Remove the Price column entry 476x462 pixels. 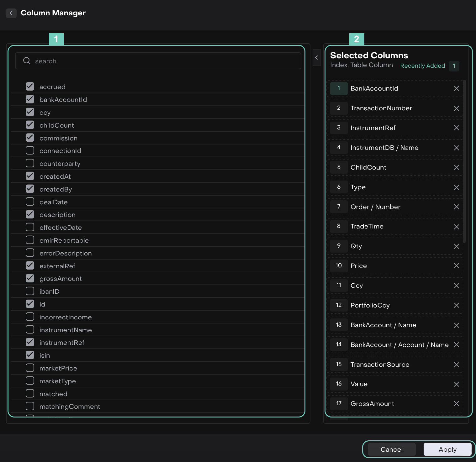click(x=456, y=266)
